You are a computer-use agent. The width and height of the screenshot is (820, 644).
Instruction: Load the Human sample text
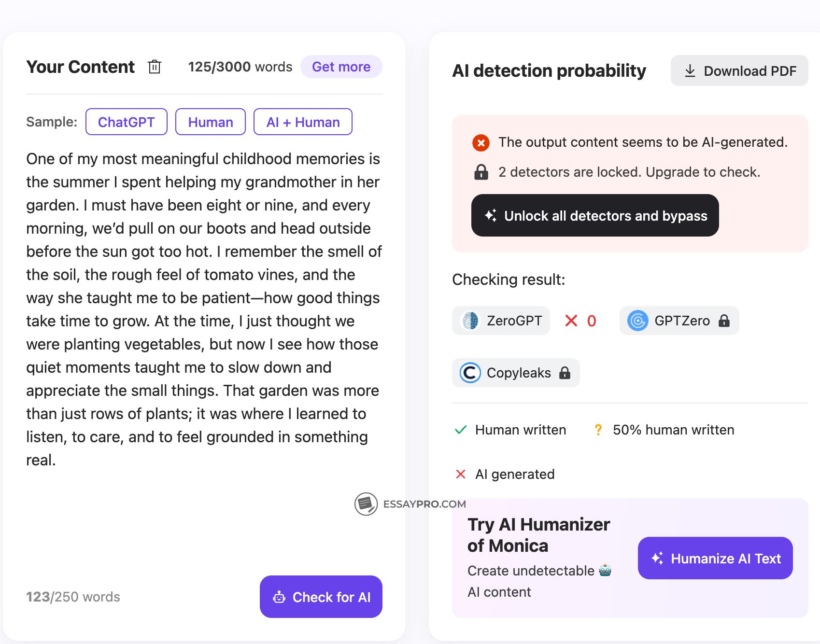(x=211, y=122)
